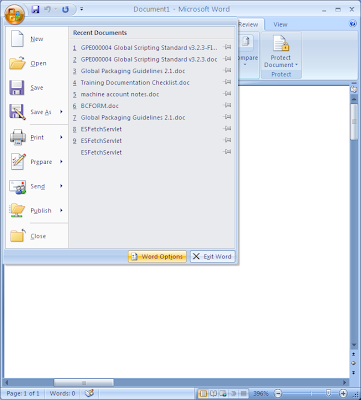
Task: Click the Next Page double-arrow button
Action: pyautogui.click(x=354, y=372)
